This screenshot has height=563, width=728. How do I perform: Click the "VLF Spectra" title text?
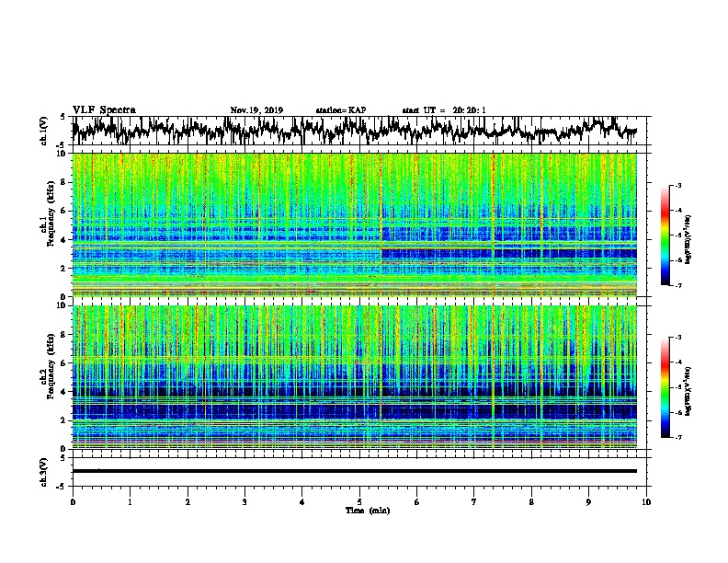(x=104, y=110)
